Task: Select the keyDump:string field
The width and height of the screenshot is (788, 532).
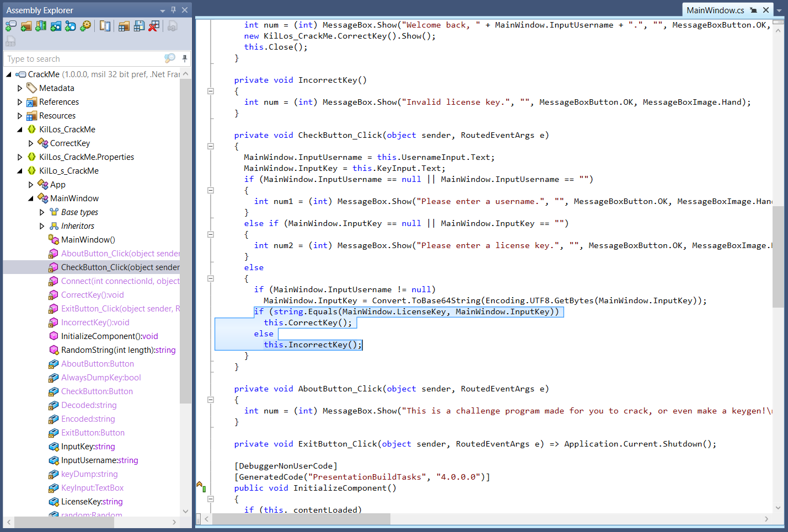Action: pos(89,474)
